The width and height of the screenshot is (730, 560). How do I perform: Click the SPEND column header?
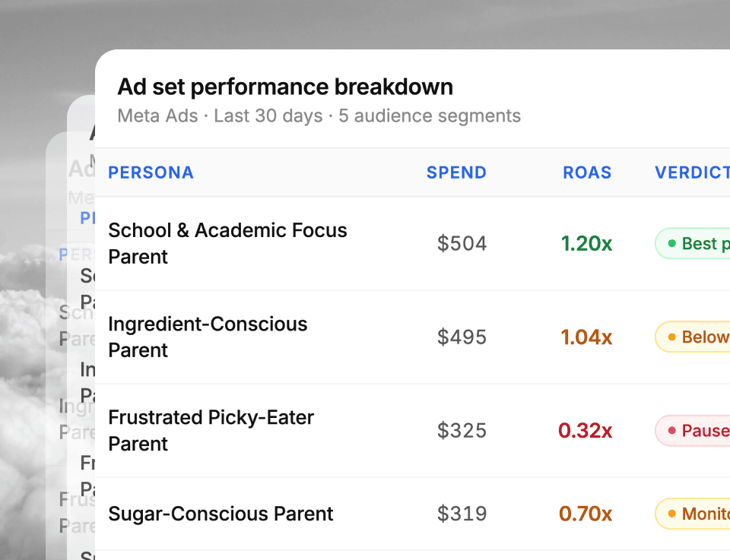click(456, 172)
